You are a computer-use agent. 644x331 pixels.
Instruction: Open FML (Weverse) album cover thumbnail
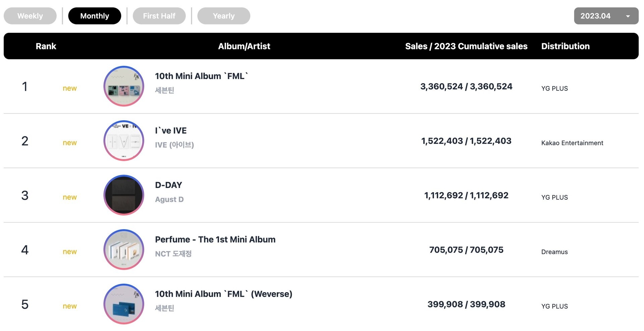point(124,304)
